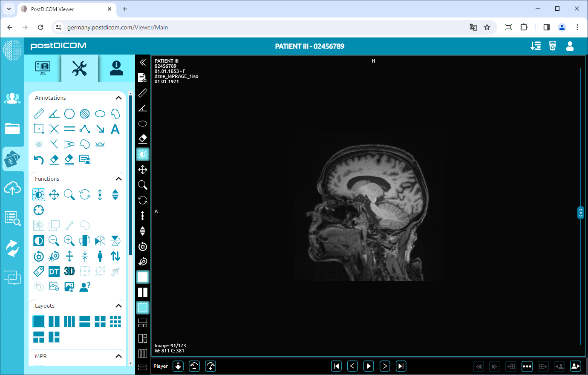Switch to the patient information tab

[115, 68]
